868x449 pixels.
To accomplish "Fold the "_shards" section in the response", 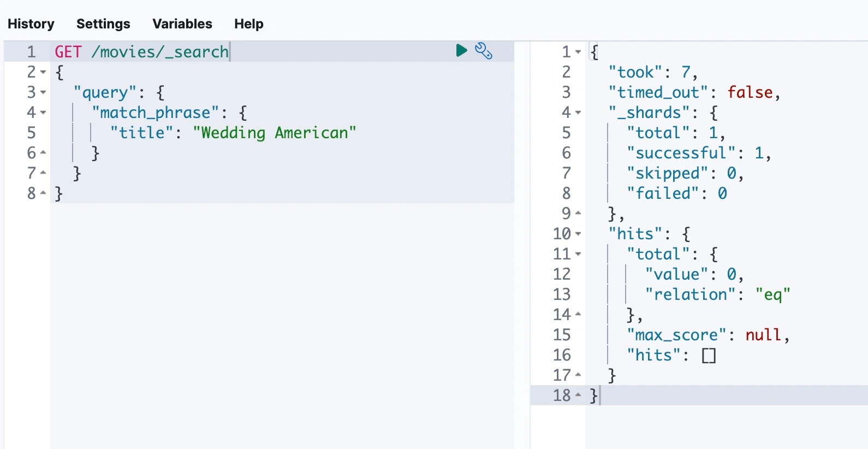I will (x=578, y=113).
